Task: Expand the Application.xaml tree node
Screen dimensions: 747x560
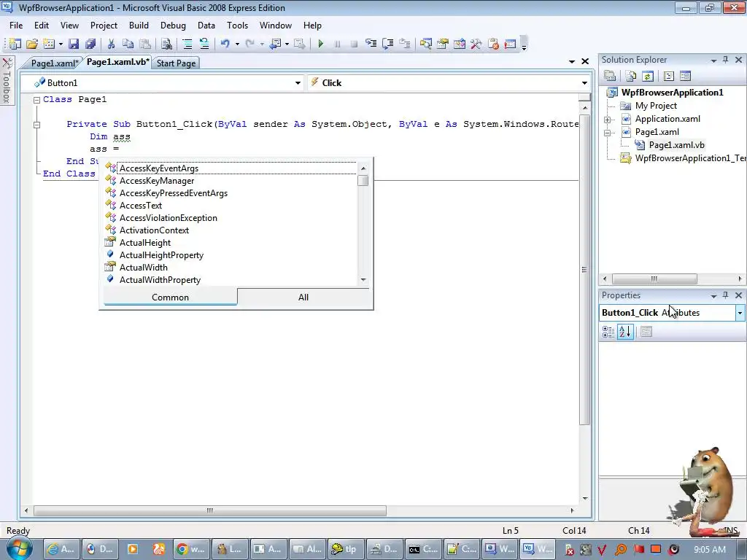Action: coord(608,120)
